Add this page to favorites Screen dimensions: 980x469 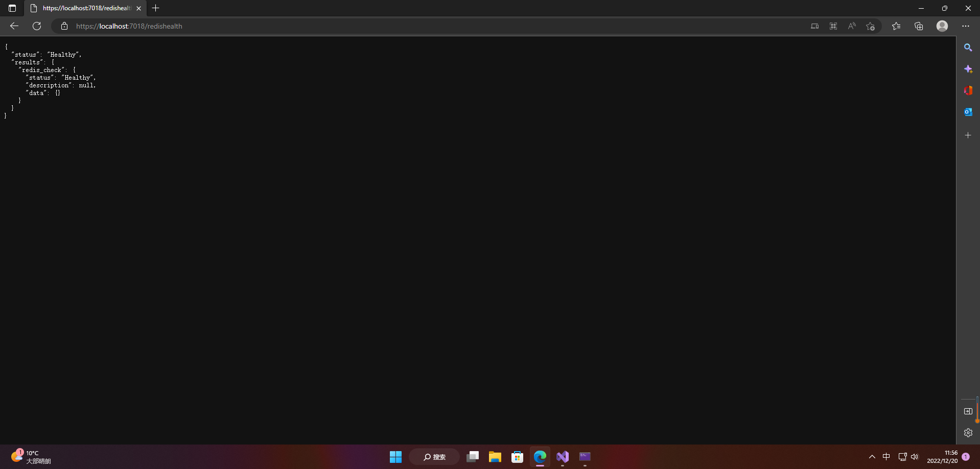click(871, 26)
